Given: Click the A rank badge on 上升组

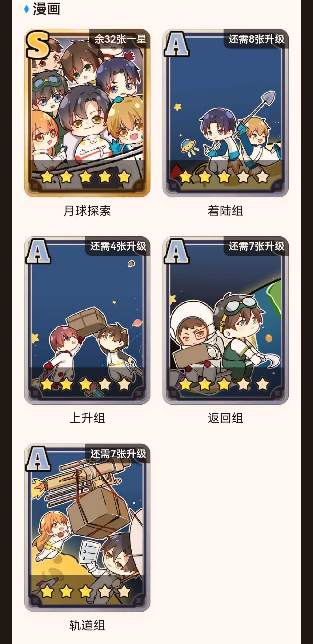Looking at the screenshot, I should click(x=38, y=251).
